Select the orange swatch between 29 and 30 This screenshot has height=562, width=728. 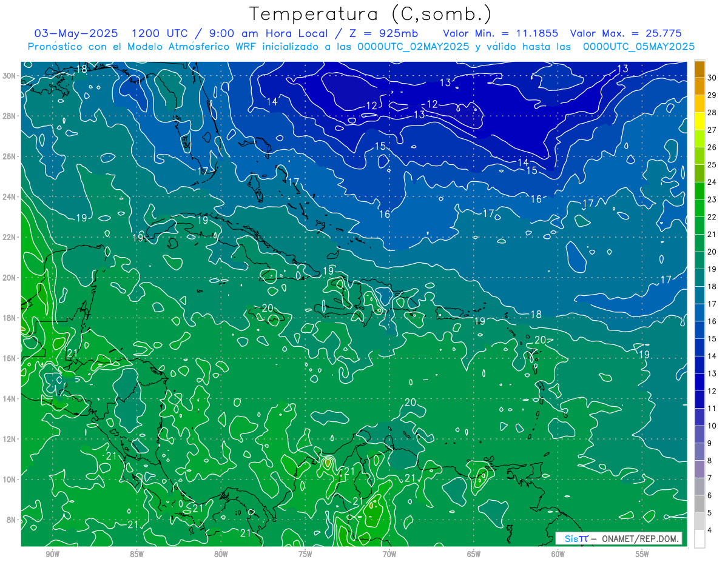pos(699,86)
